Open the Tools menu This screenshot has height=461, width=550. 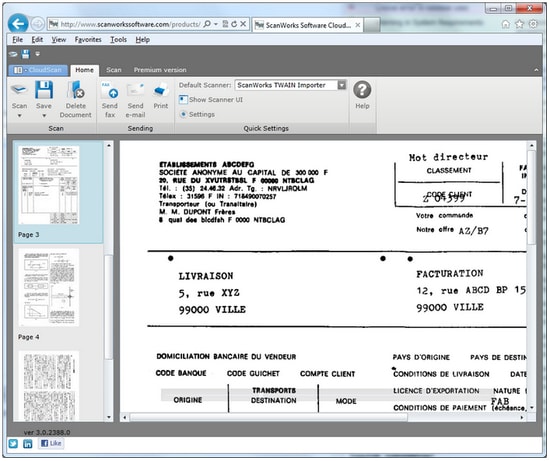point(119,40)
